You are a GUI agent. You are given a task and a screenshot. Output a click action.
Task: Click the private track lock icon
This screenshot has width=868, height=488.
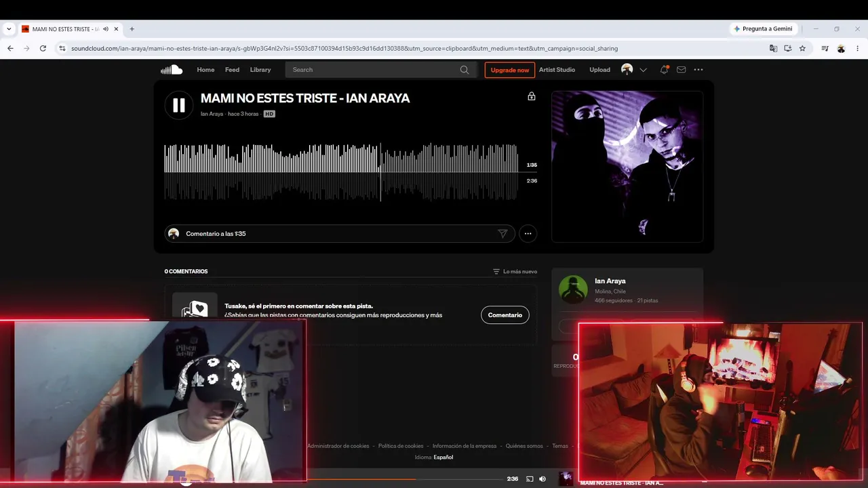click(x=532, y=96)
